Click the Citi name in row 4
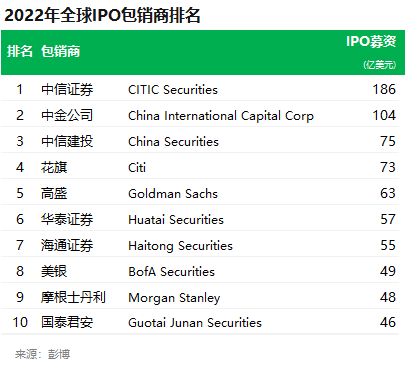This screenshot has height=365, width=405. pyautogui.click(x=137, y=167)
